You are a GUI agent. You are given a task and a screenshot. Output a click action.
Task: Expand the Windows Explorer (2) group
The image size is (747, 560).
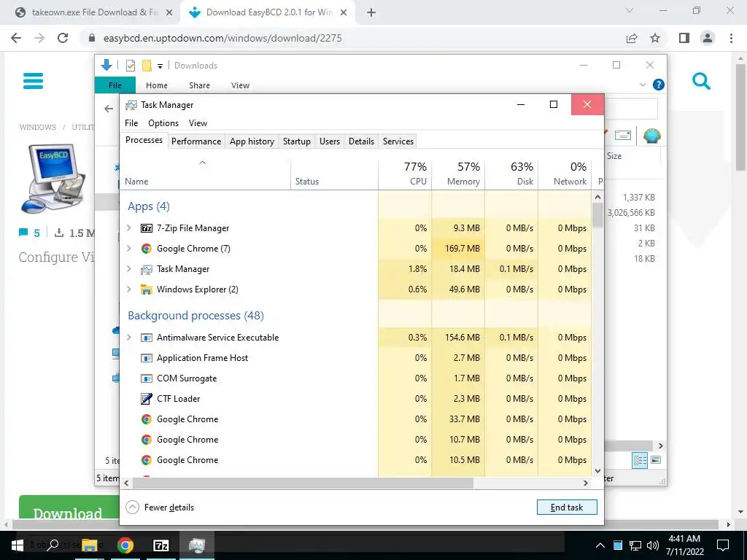(128, 289)
